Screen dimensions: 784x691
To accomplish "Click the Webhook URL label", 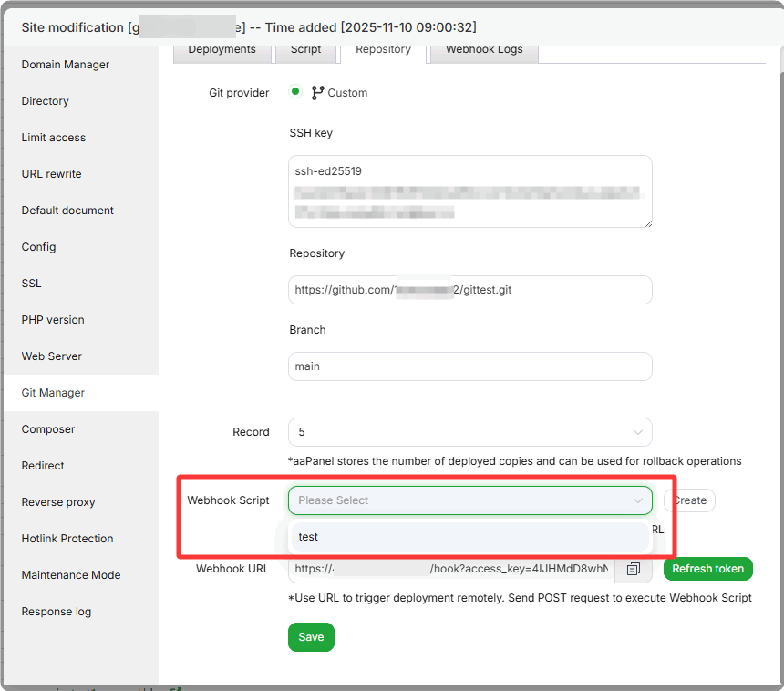I will pyautogui.click(x=232, y=569).
